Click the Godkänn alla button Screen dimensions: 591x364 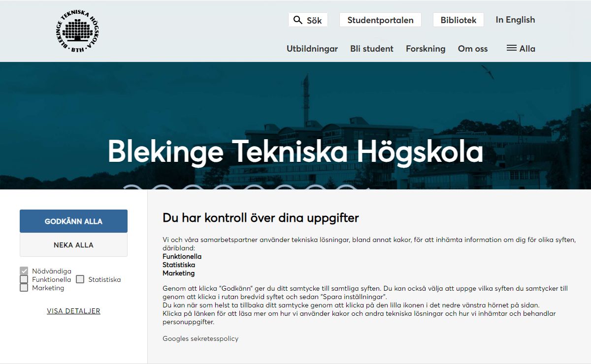pos(73,221)
